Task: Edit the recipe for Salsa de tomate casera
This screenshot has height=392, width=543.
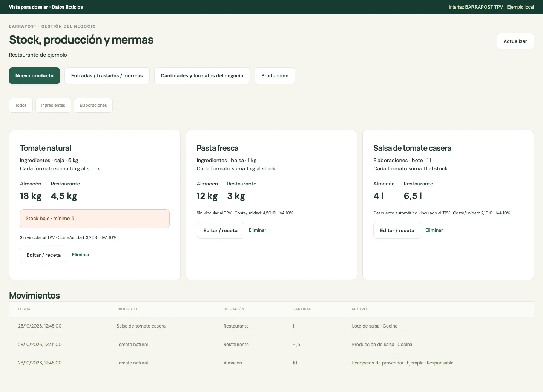Action: pos(397,230)
